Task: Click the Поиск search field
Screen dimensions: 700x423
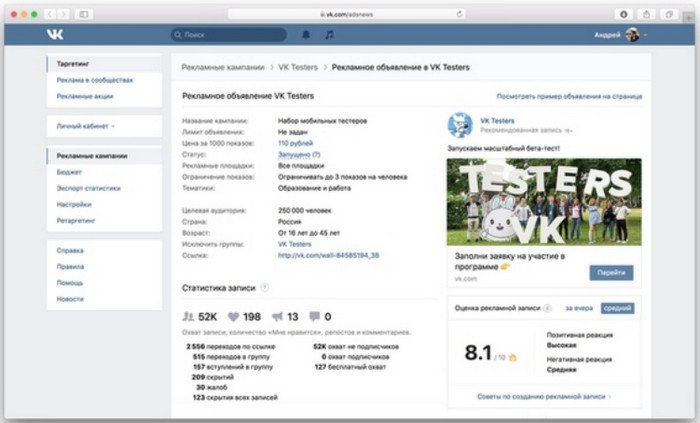Action: point(229,34)
